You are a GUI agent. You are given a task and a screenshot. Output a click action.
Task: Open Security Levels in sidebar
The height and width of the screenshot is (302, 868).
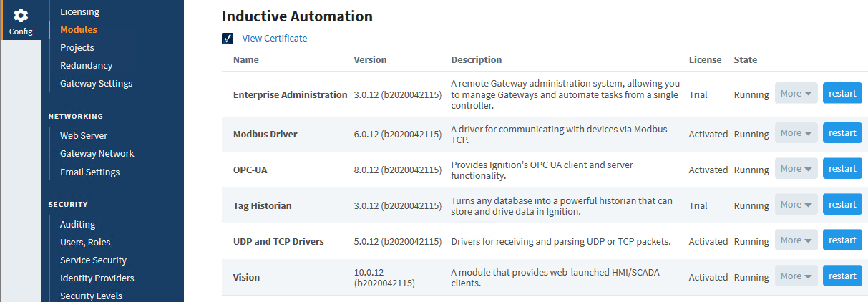(91, 296)
